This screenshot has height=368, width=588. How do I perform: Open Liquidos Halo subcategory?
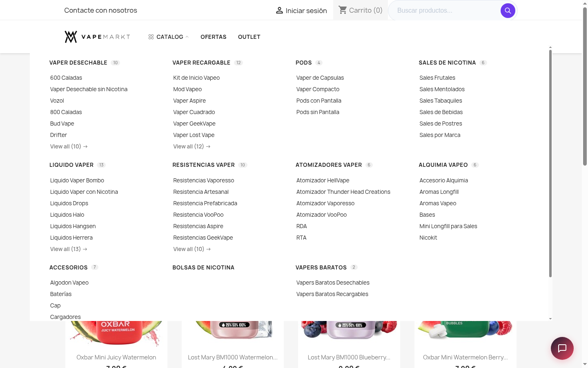(67, 215)
